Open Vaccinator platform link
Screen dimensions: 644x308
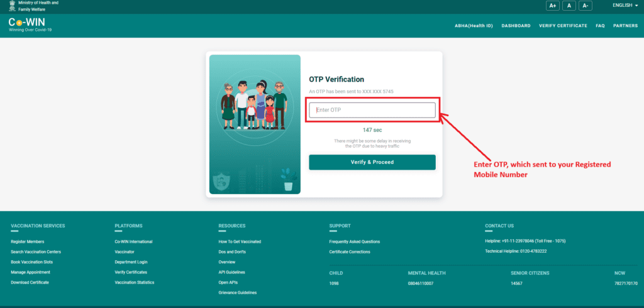point(125,251)
